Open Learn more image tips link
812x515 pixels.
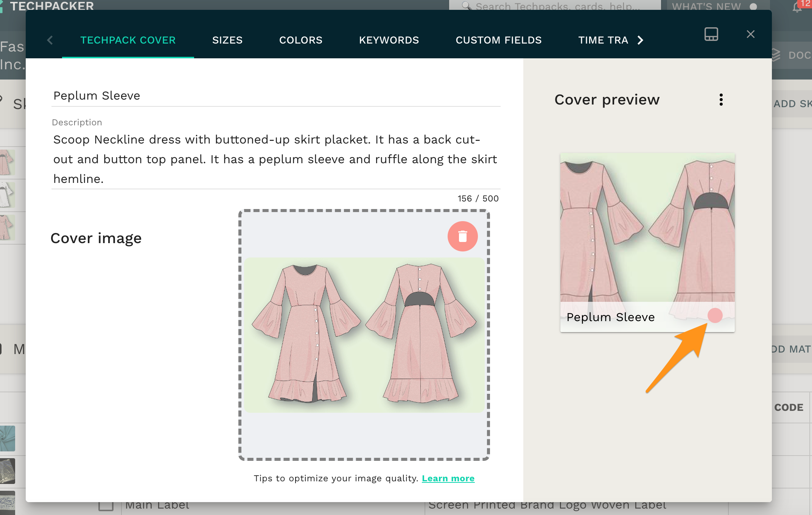click(448, 478)
